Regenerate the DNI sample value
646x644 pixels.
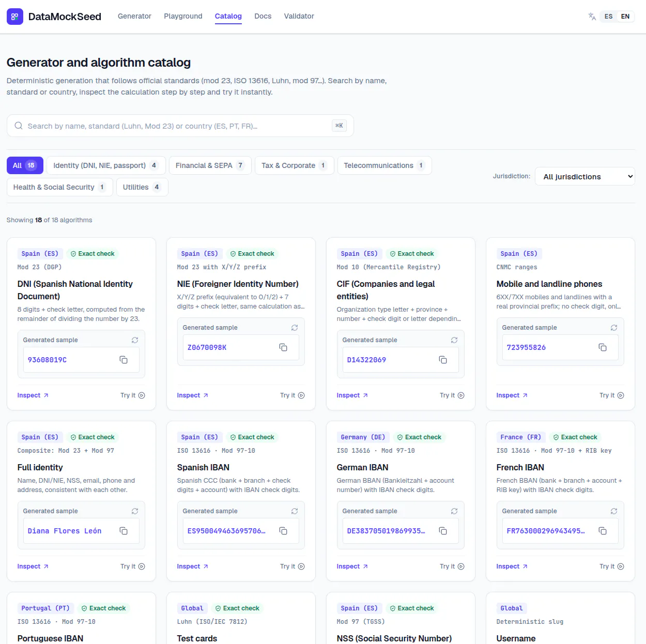135,340
